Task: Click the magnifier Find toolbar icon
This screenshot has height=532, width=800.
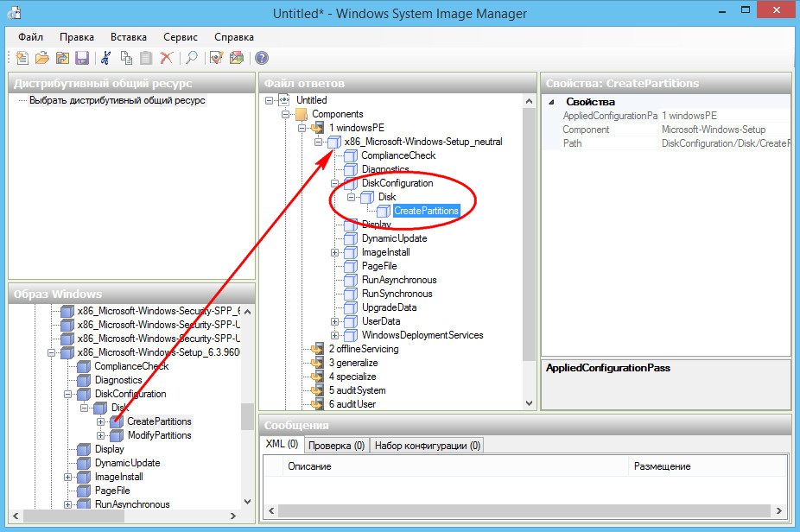Action: click(192, 58)
